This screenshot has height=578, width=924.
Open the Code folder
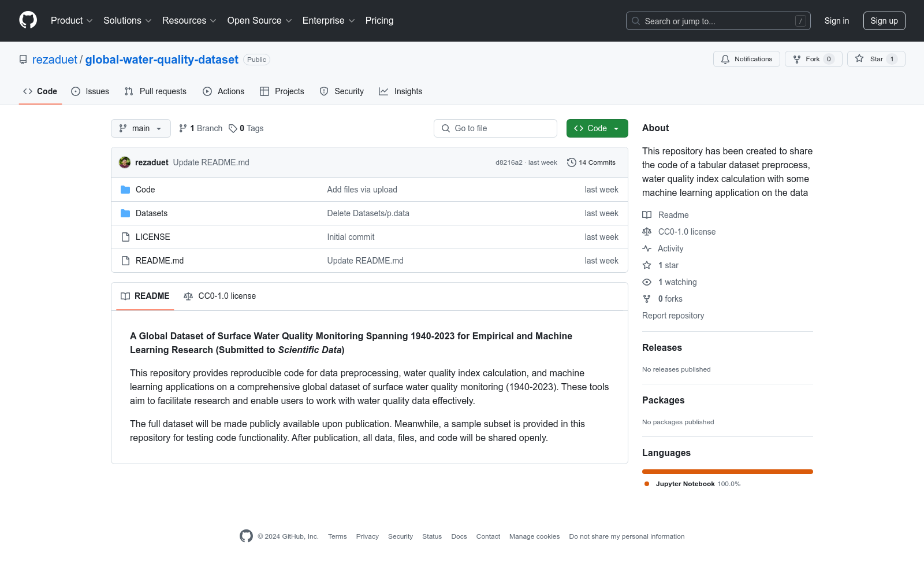(x=145, y=190)
